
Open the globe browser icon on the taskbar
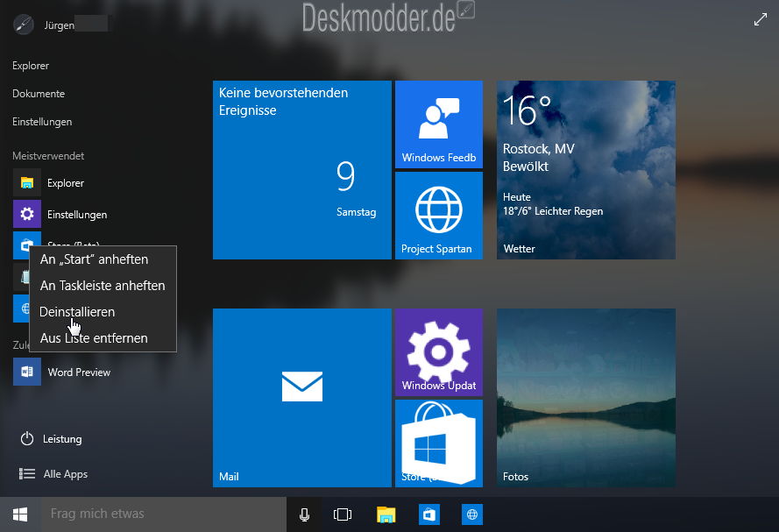tap(472, 514)
